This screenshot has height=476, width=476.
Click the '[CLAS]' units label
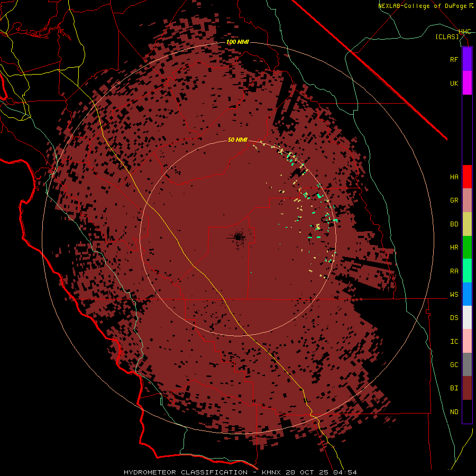click(447, 36)
